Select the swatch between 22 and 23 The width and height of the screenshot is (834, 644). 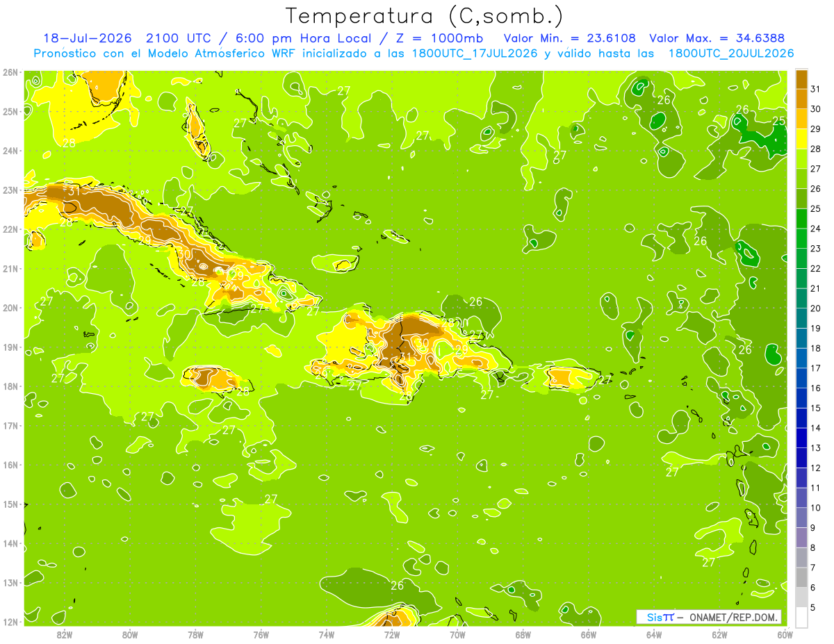(801, 258)
